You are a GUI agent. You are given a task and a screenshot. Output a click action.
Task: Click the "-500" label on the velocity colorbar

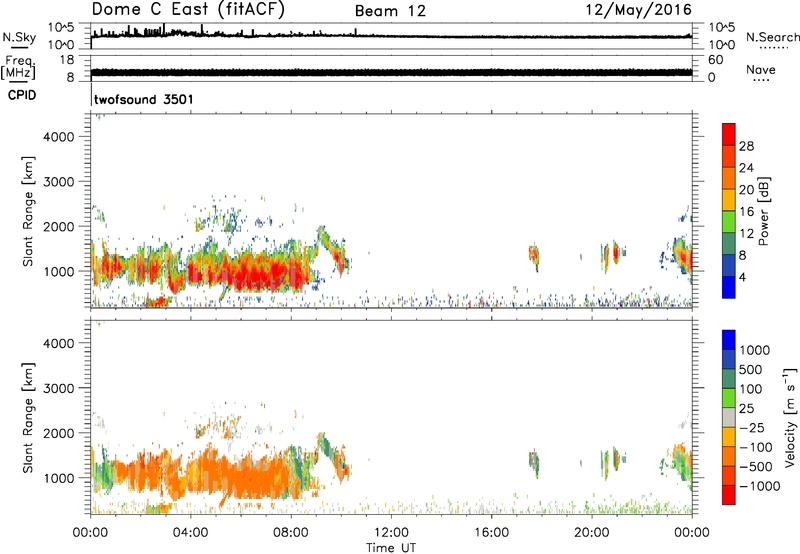point(755,467)
